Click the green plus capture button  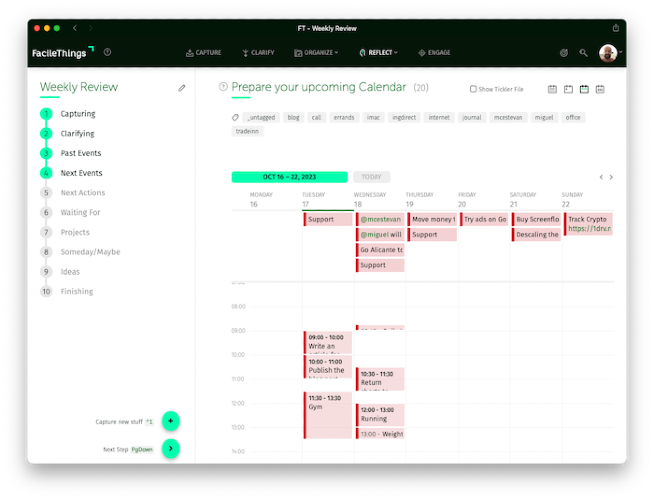coord(171,421)
